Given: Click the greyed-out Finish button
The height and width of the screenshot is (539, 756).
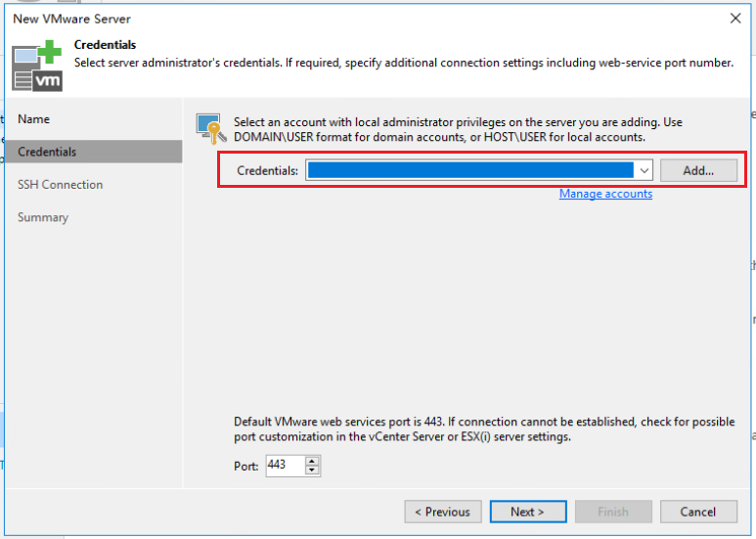Looking at the screenshot, I should (x=613, y=512).
